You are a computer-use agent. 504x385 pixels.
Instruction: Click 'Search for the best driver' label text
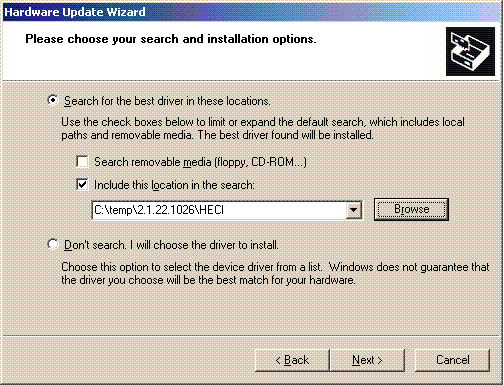pyautogui.click(x=167, y=101)
